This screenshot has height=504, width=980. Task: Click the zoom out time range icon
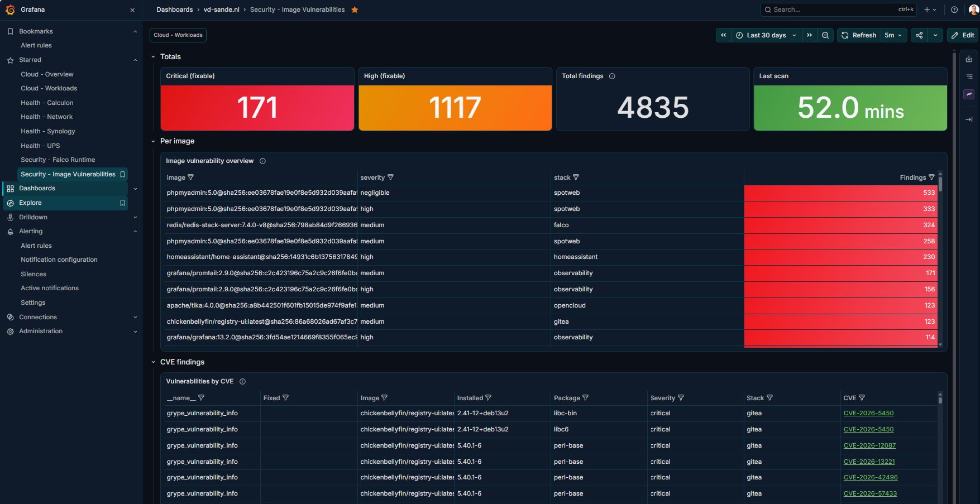click(825, 35)
